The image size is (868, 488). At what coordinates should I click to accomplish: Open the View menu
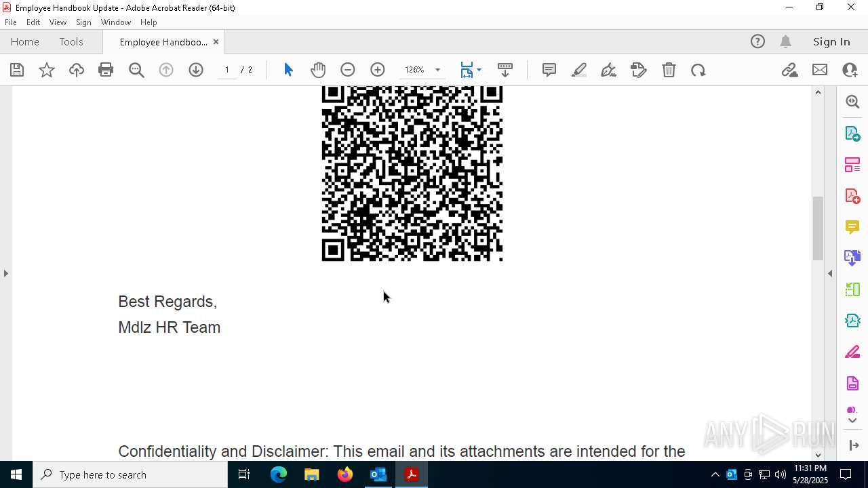pos(58,22)
